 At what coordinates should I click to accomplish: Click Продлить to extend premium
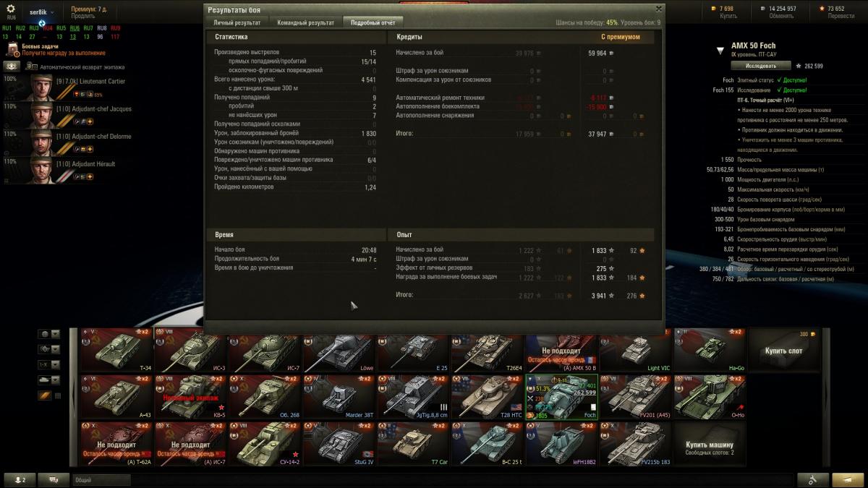tap(83, 16)
